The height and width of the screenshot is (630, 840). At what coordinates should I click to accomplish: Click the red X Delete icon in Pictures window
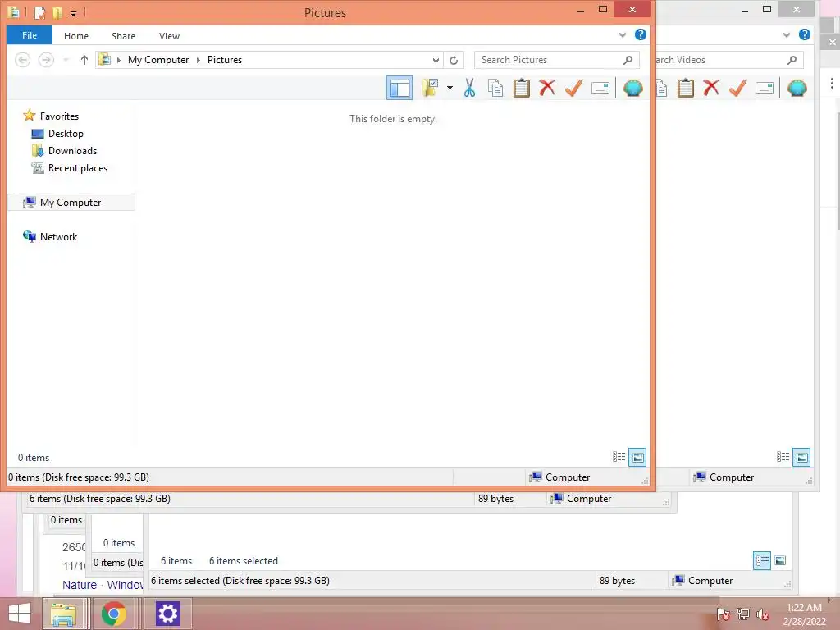coord(547,88)
